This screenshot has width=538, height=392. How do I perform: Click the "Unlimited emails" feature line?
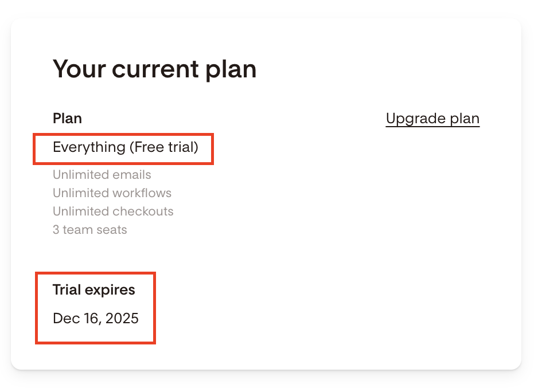[102, 175]
